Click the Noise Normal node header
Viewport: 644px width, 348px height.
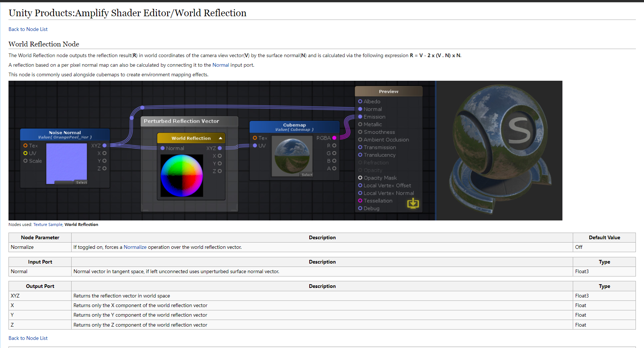tap(65, 135)
